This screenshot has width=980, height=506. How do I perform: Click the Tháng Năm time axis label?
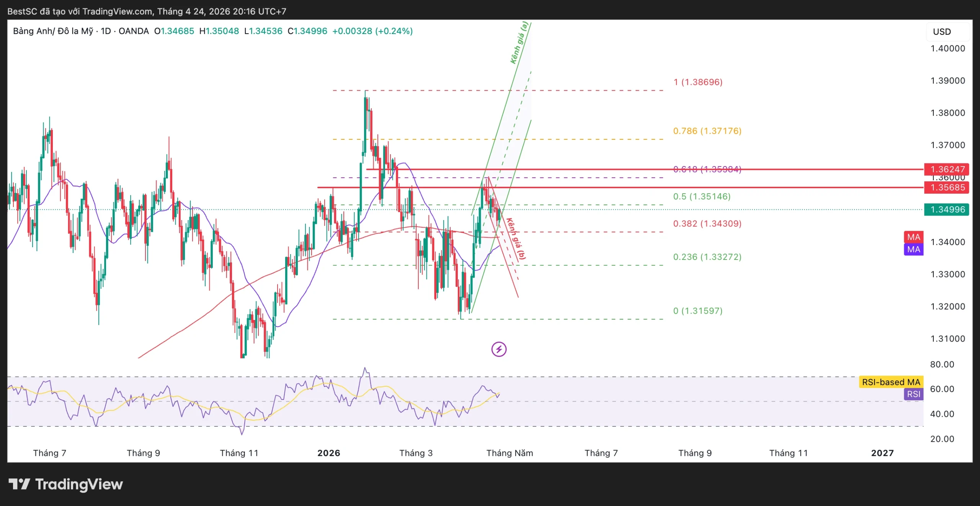510,453
